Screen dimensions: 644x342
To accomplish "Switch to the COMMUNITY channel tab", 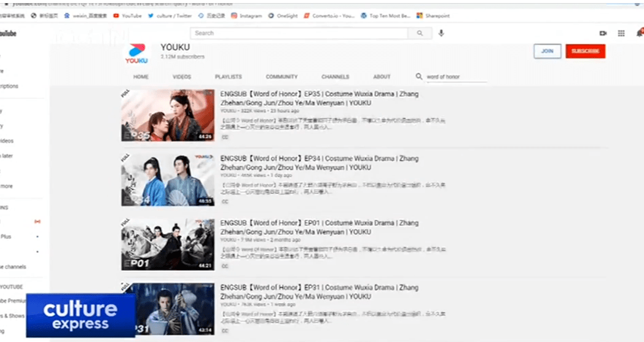I will click(x=281, y=77).
